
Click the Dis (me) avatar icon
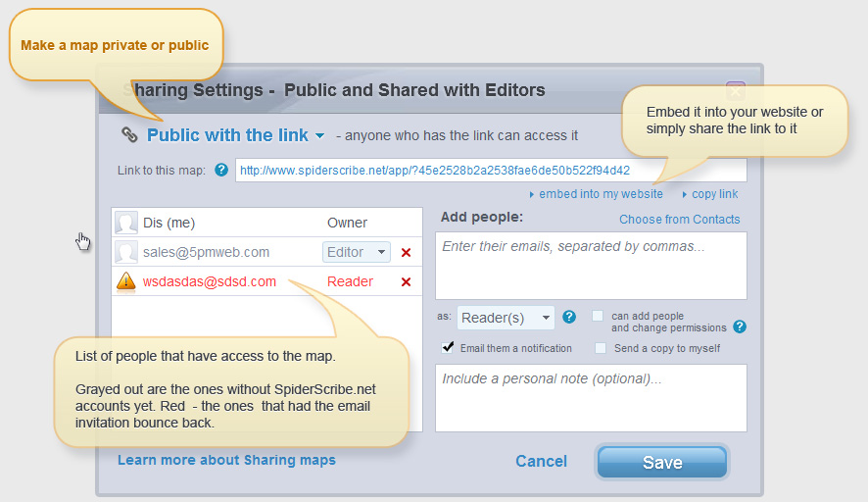point(126,224)
